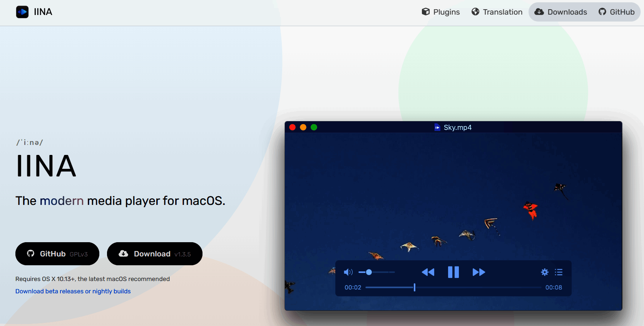This screenshot has height=326, width=644.
Task: Click the volume speaker icon in player
Action: point(348,272)
